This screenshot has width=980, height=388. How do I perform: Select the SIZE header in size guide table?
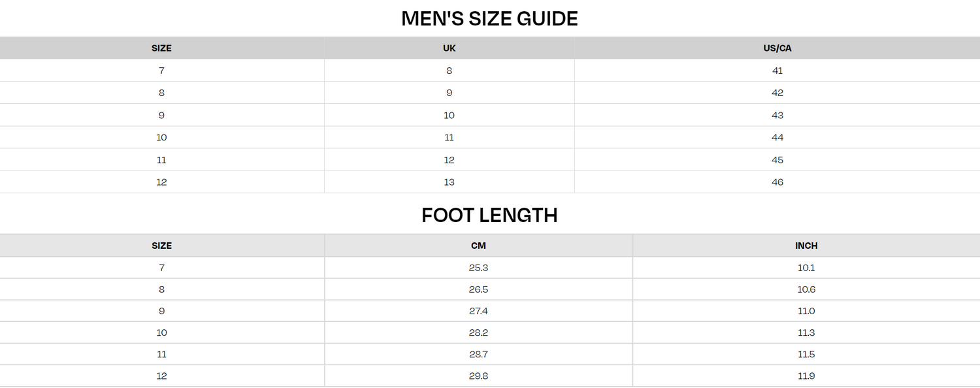coord(161,48)
